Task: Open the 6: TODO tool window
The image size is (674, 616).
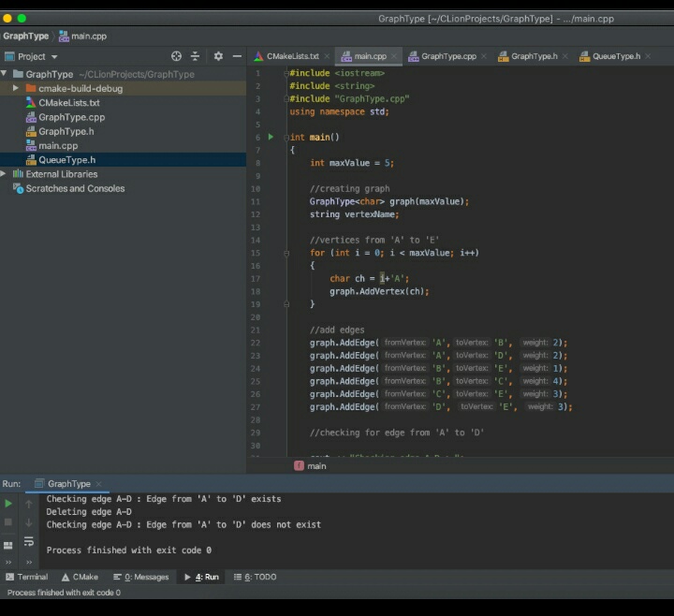Action: tap(255, 577)
